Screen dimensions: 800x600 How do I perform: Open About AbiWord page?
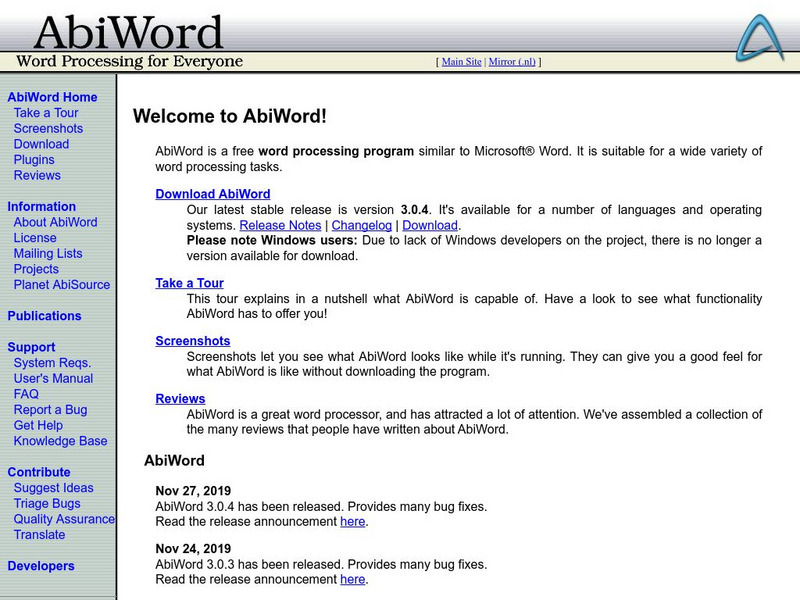55,222
